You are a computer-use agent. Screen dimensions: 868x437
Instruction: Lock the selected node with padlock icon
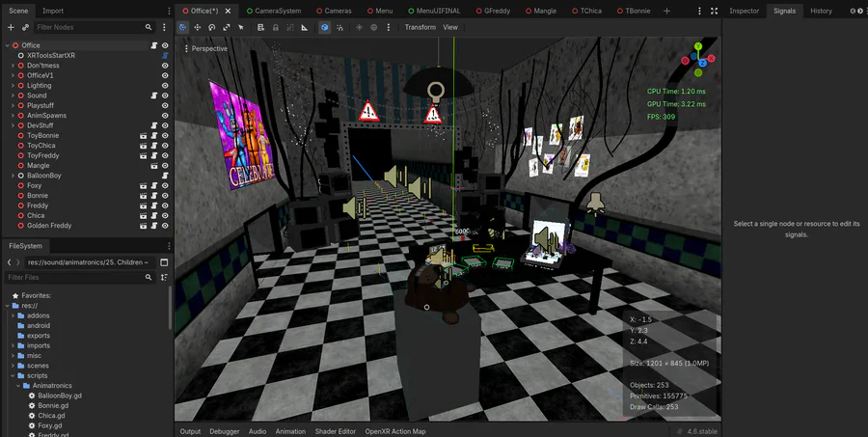coord(275,27)
